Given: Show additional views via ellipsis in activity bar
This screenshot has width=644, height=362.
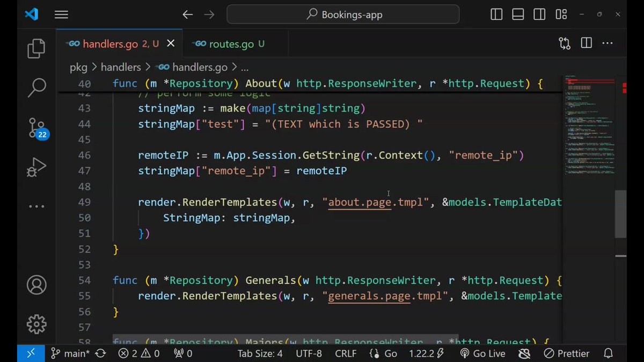Looking at the screenshot, I should 36,206.
